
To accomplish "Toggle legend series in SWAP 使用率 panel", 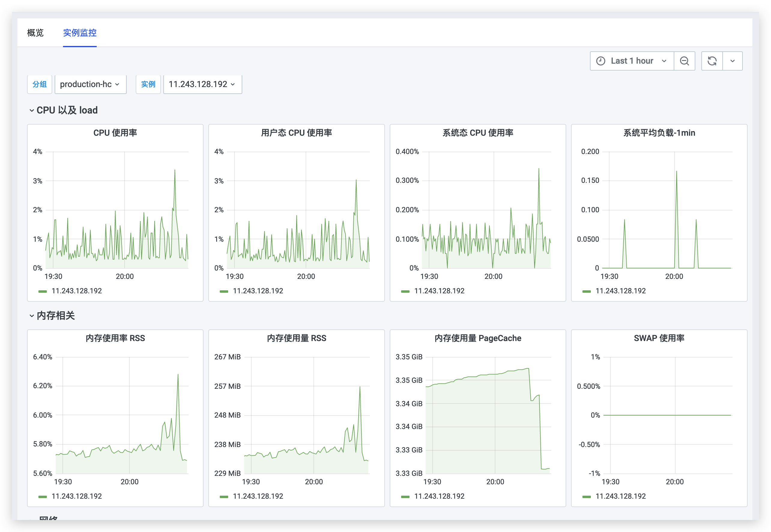I will point(620,496).
